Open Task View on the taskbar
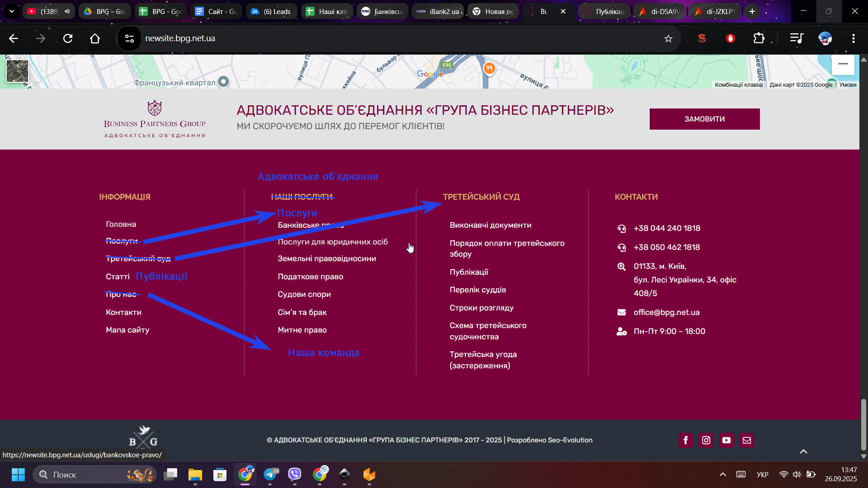This screenshot has height=488, width=868. 170,474
